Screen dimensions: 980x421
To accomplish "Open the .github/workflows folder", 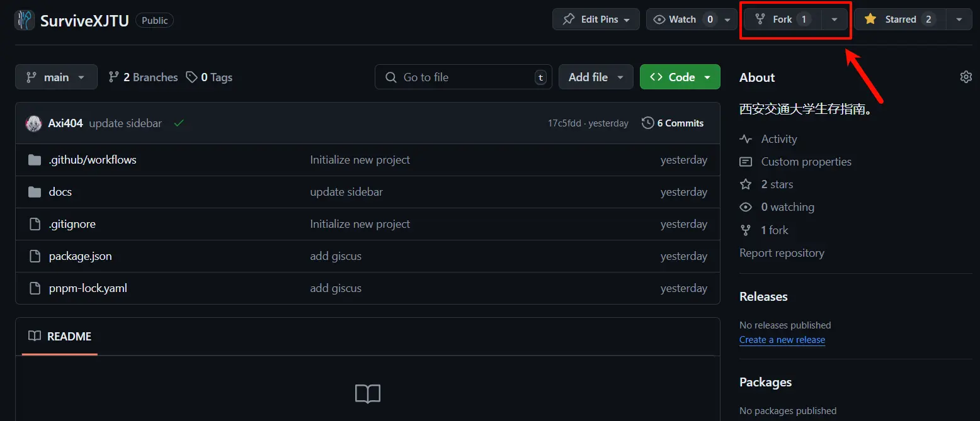I will point(93,160).
